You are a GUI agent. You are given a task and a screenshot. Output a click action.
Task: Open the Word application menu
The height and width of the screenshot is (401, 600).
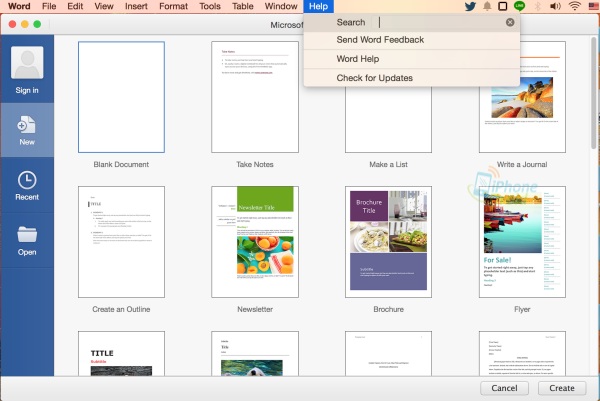tap(19, 6)
